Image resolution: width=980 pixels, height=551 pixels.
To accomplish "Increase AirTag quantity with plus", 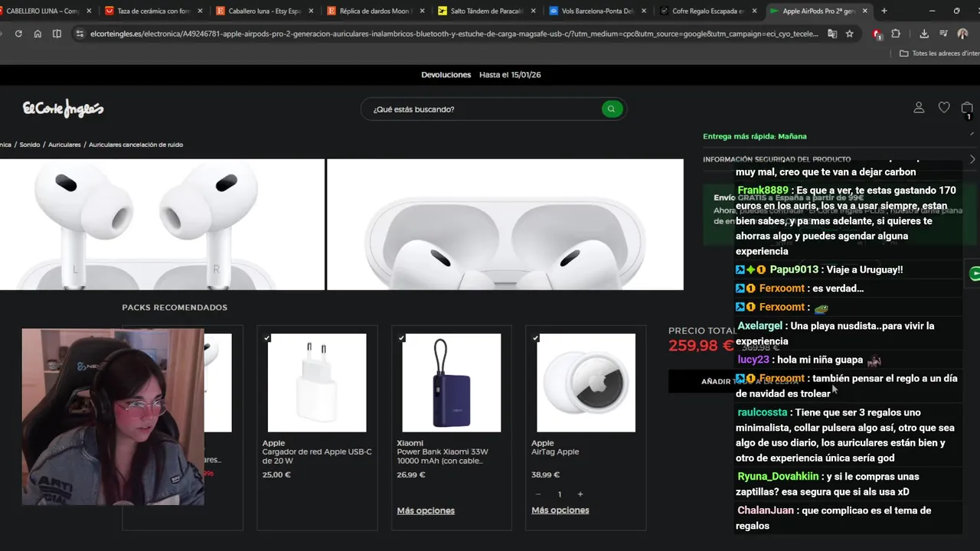I will click(580, 494).
